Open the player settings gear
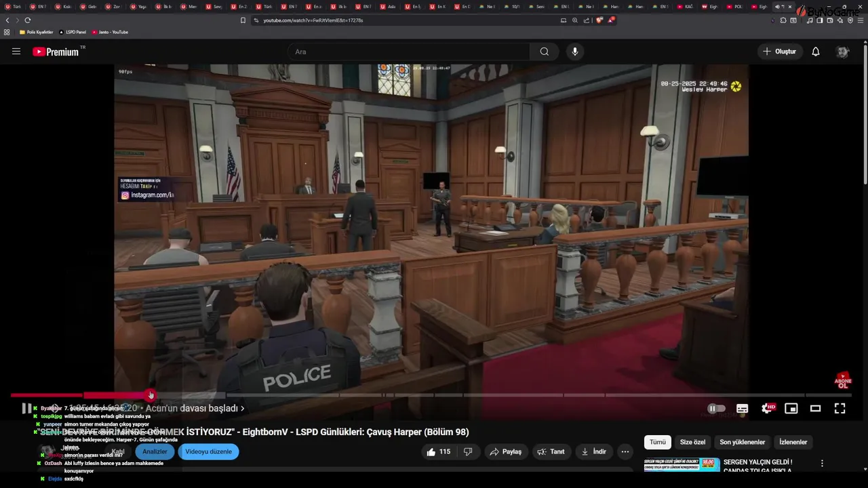Screen dimensions: 868x488 click(767, 409)
